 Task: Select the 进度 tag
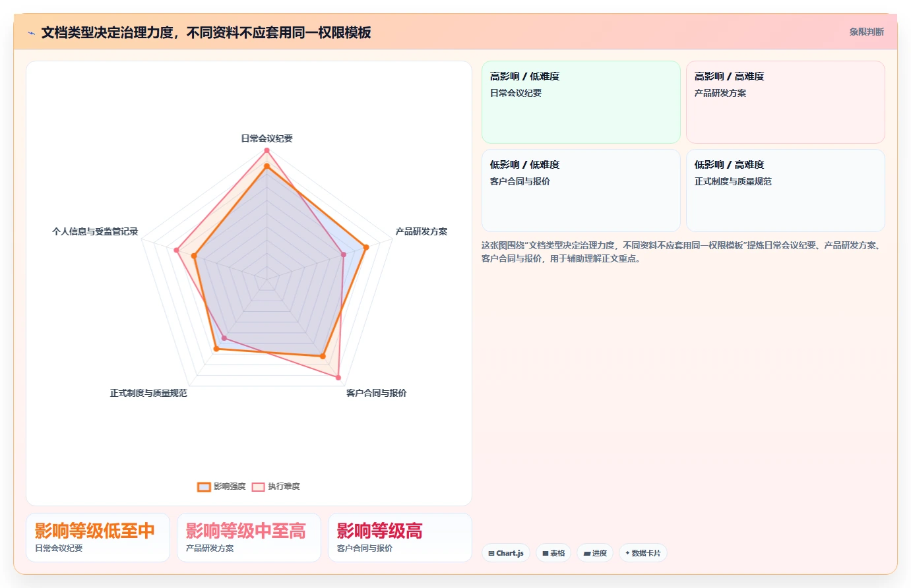point(595,553)
